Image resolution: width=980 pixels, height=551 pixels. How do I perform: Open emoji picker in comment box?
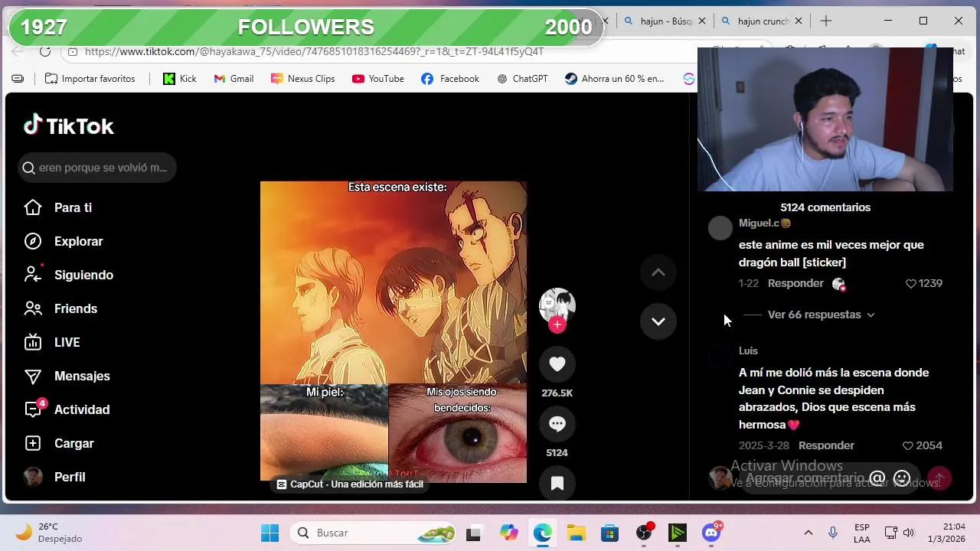pos(902,478)
